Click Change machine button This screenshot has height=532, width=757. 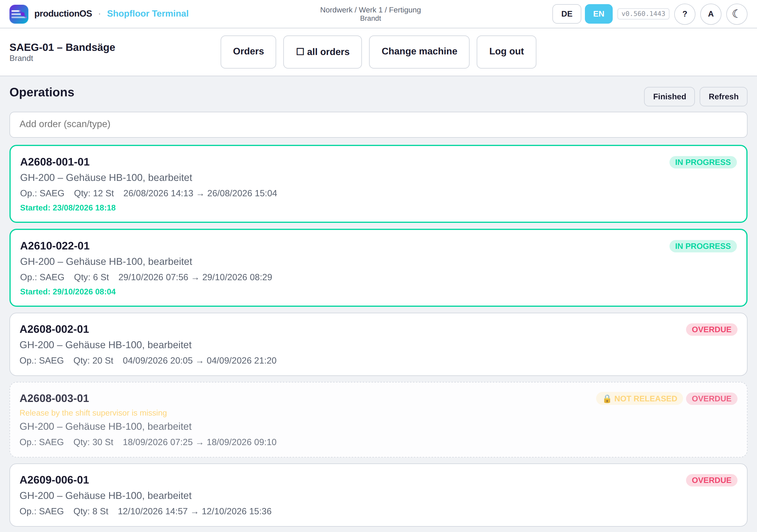419,52
